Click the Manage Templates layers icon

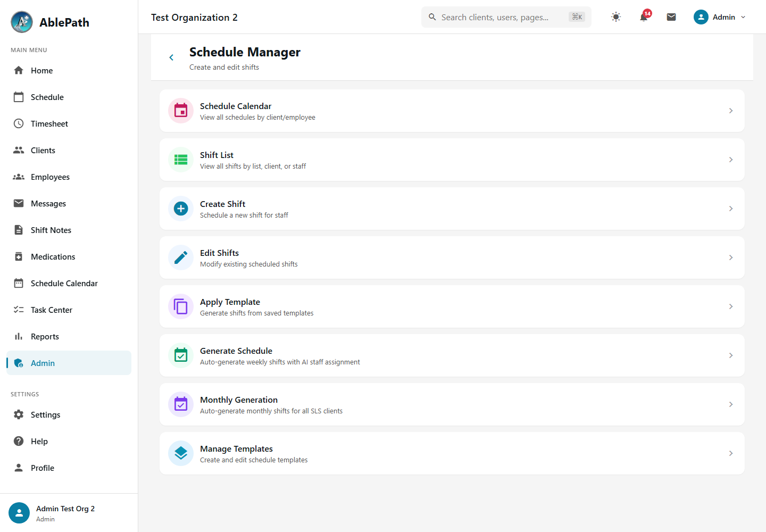[181, 453]
